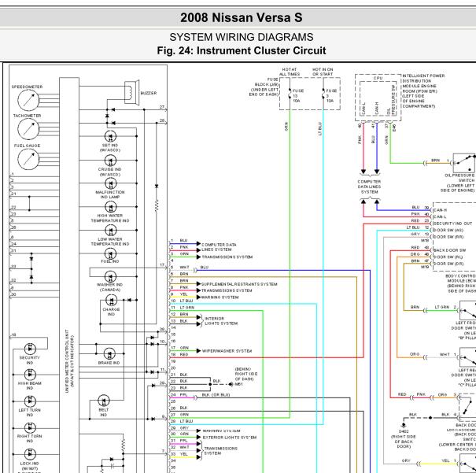
Task: Click the 'HOT AT ALL TIMES' label
Action: (x=290, y=72)
